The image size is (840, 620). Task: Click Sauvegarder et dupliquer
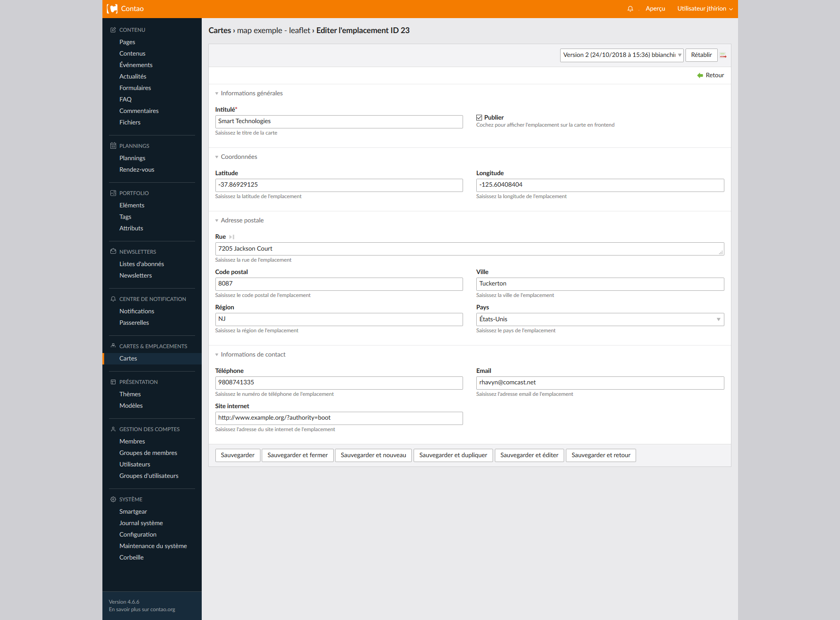tap(453, 455)
